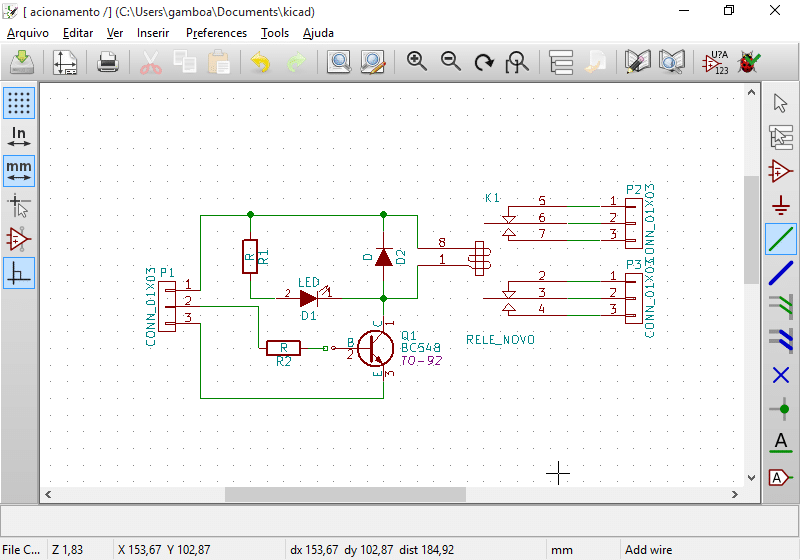Choose the No-connect flag tool
Image resolution: width=800 pixels, height=560 pixels.
[781, 375]
